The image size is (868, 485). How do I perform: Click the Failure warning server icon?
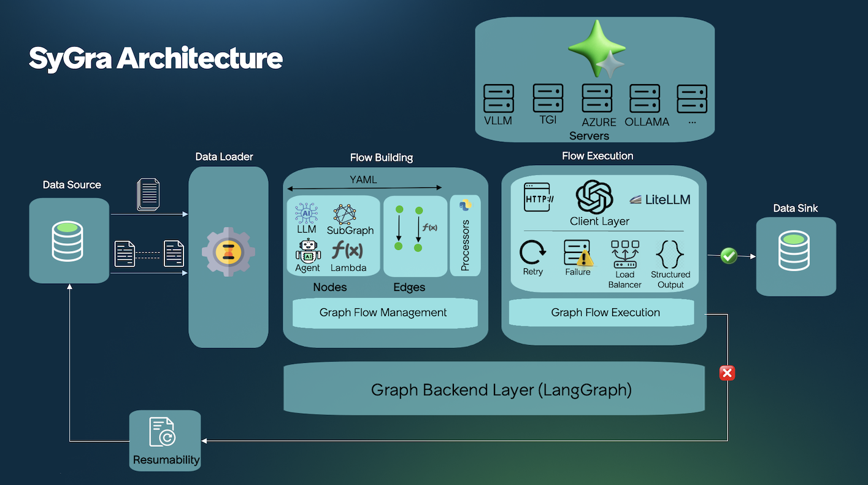point(577,253)
